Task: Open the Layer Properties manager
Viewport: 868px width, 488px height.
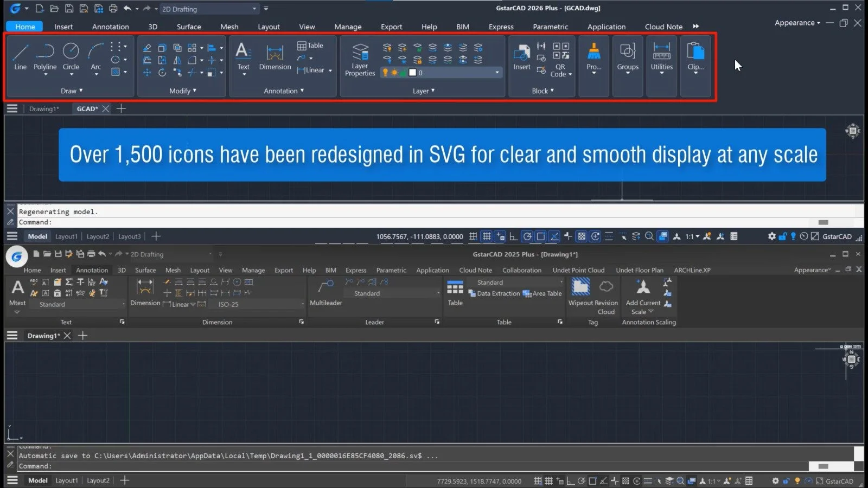Action: click(x=360, y=60)
